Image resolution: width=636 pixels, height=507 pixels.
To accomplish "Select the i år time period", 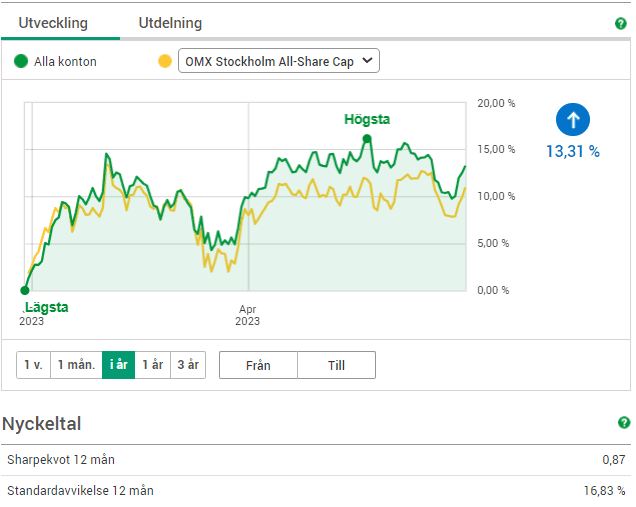I will pos(118,365).
